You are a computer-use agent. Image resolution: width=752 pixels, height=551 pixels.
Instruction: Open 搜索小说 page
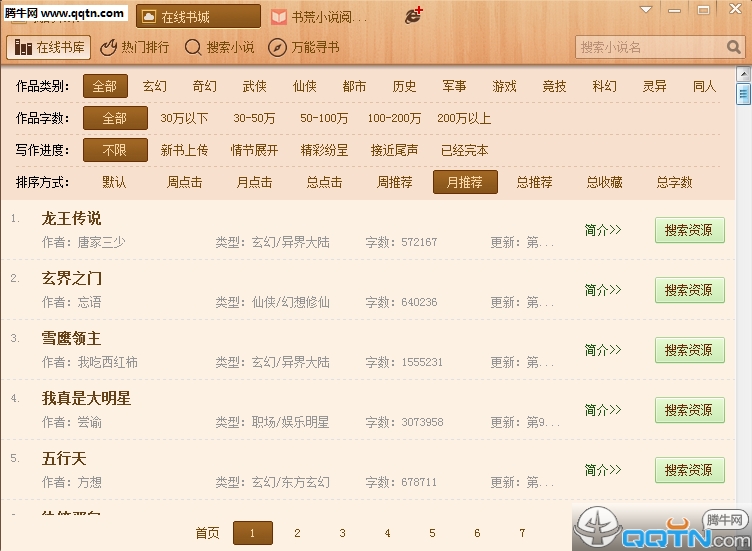[x=220, y=47]
